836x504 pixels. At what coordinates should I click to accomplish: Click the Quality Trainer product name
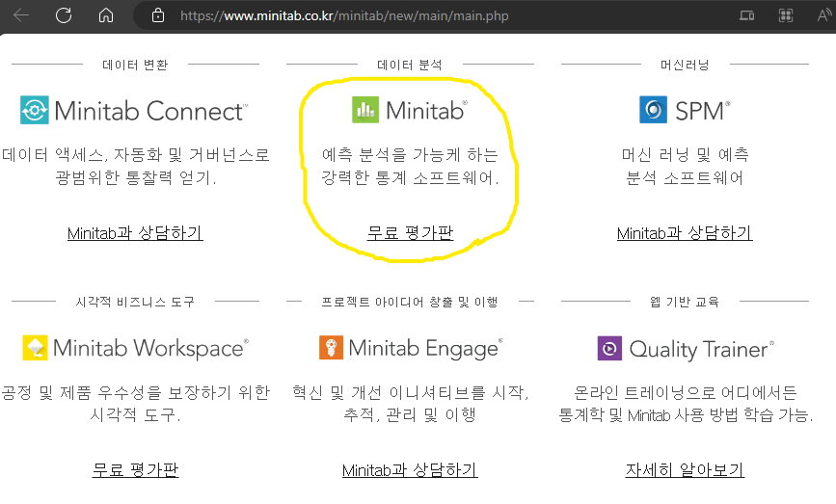(702, 350)
